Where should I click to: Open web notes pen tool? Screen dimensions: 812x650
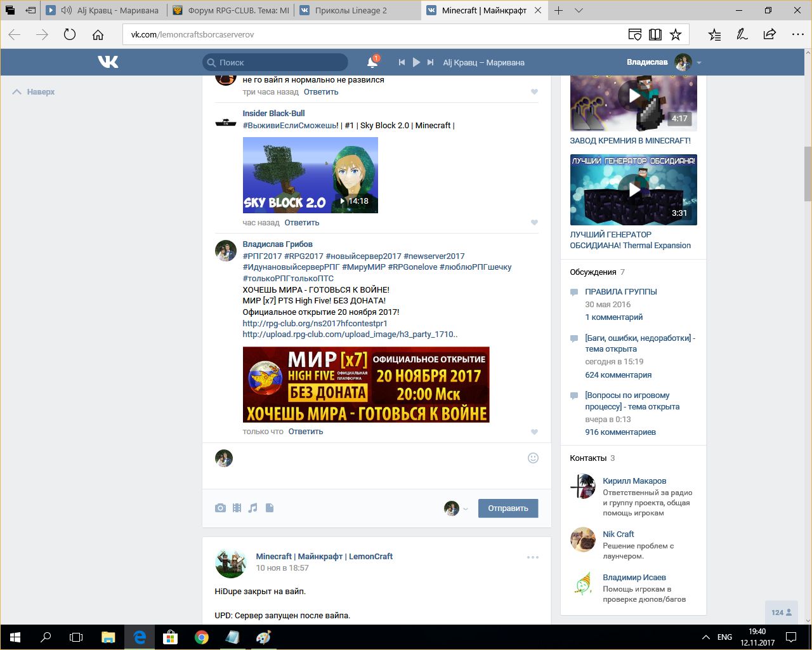point(742,34)
